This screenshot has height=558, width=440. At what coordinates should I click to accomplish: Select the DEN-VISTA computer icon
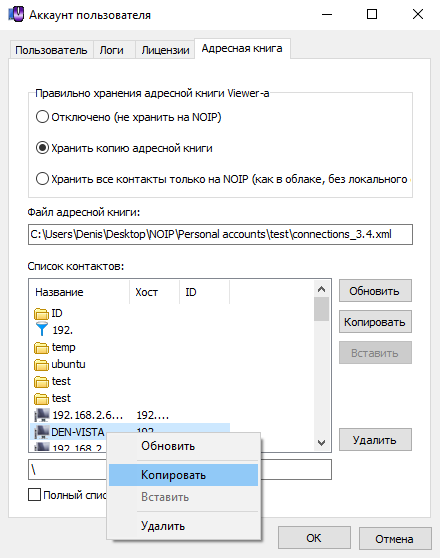(x=42, y=432)
